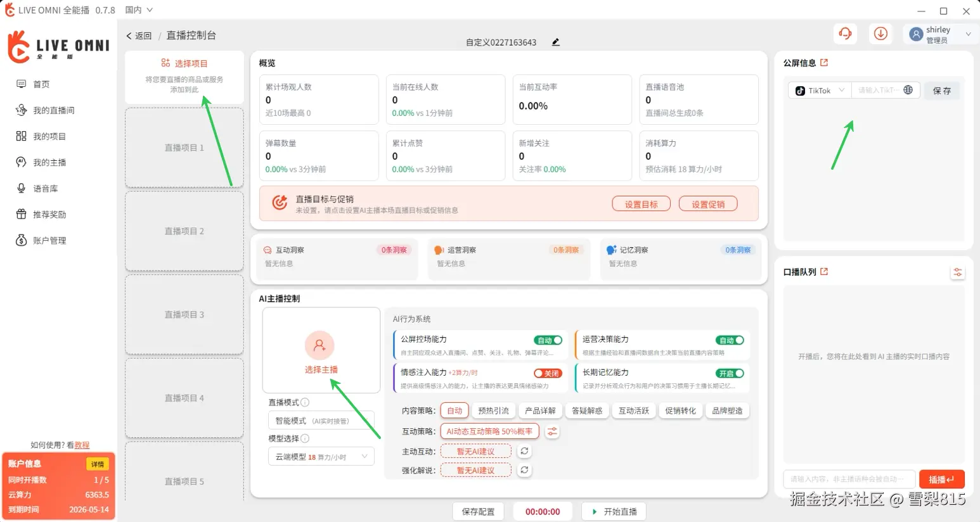Turn on 情感注入能力 switch
980x522 pixels.
coord(548,373)
